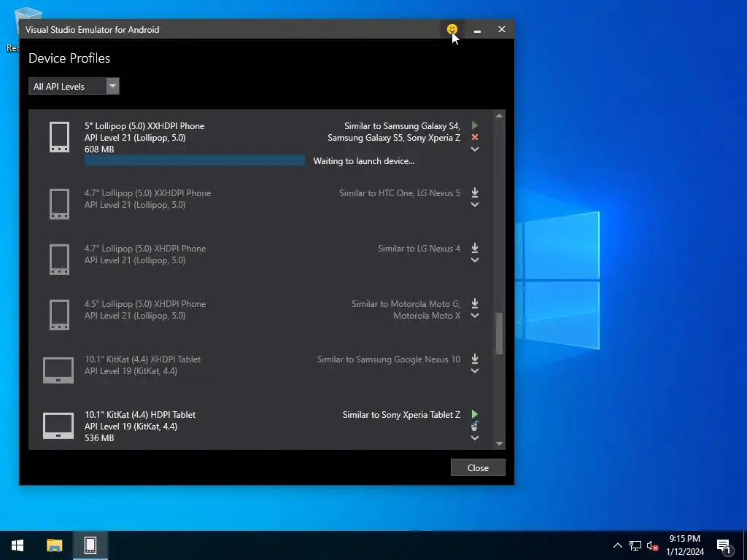Click the "Device Profiles" heading
The width and height of the screenshot is (747, 560).
(69, 58)
